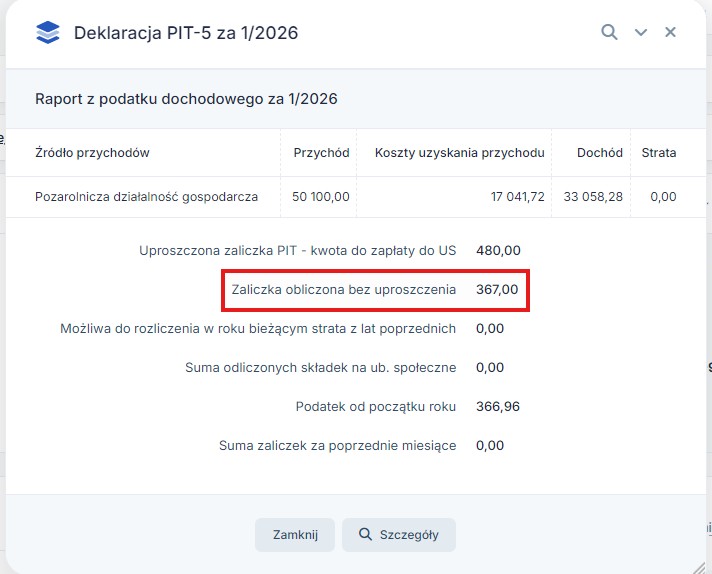The height and width of the screenshot is (574, 712).
Task: Click the 480,00 simplified advance amount
Action: pos(498,251)
